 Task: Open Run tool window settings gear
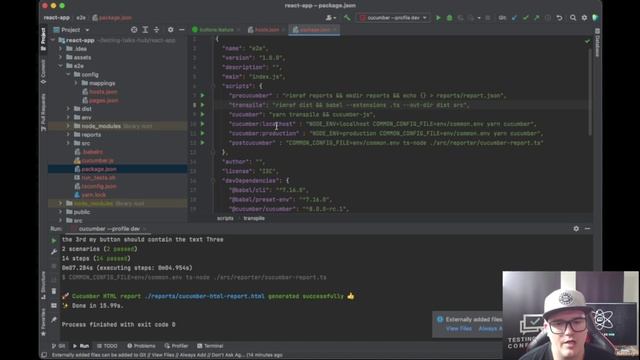[576, 229]
